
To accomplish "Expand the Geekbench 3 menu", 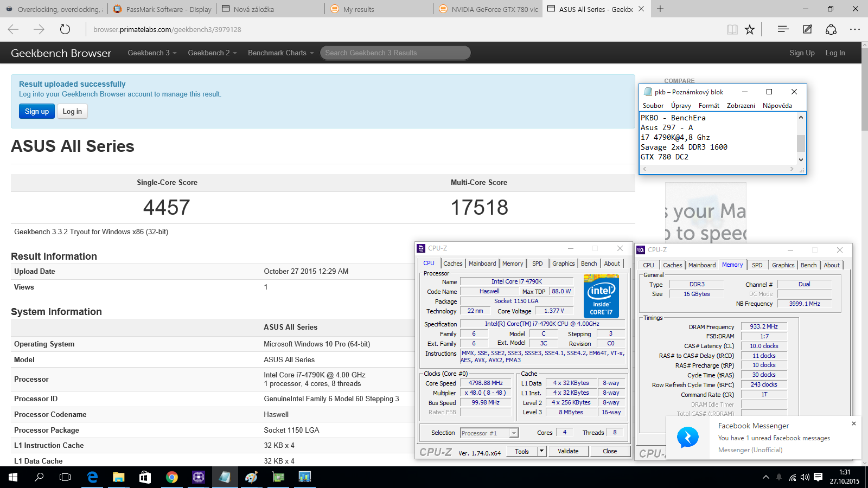I will (x=152, y=53).
